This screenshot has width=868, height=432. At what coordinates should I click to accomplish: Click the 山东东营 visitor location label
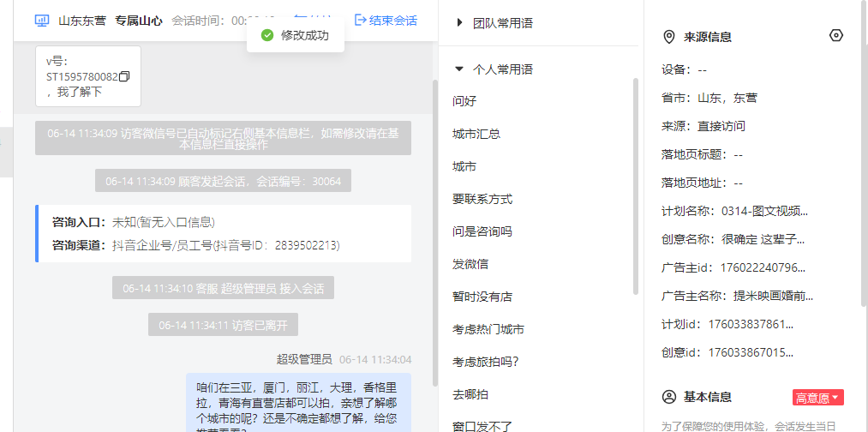[x=82, y=21]
